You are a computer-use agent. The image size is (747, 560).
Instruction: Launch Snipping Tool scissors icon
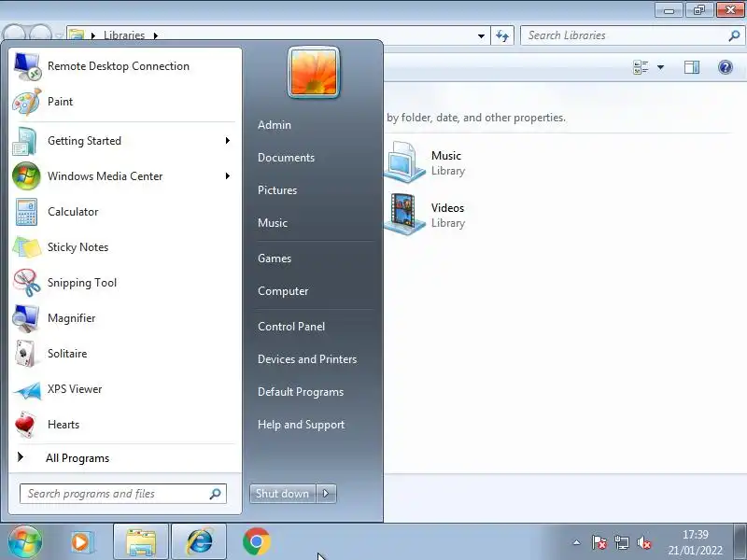[27, 283]
